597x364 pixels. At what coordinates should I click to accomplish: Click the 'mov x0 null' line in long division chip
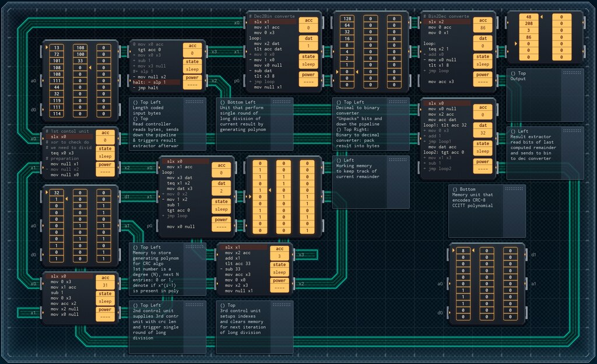181,227
